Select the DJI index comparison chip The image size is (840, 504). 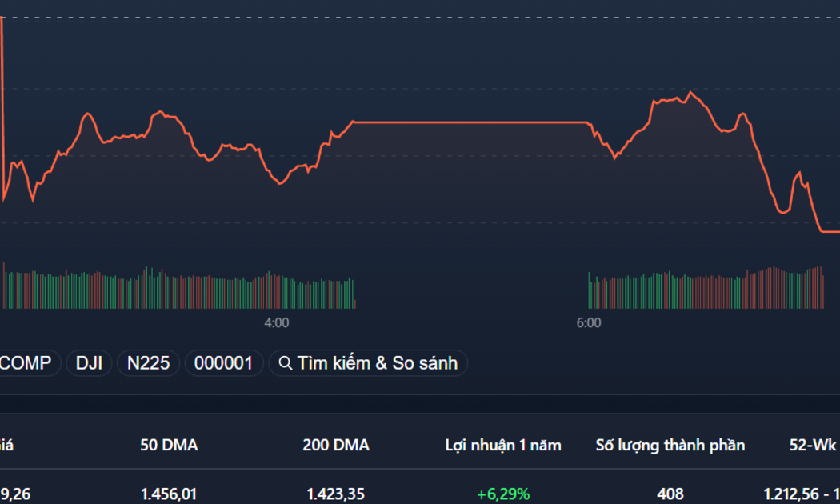[x=89, y=363]
